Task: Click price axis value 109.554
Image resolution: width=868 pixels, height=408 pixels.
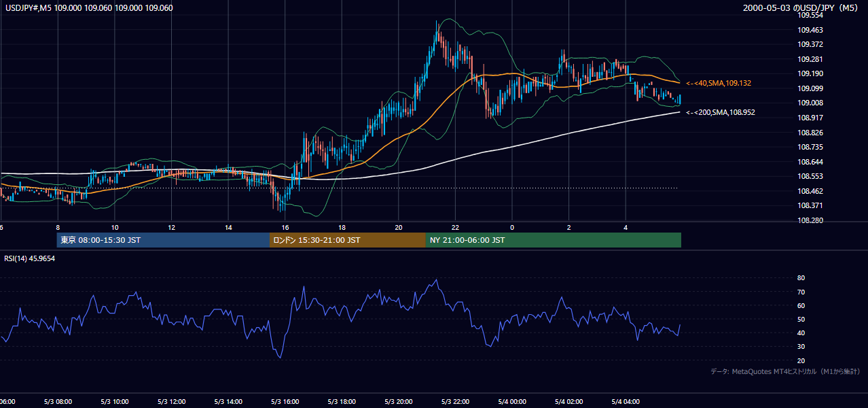Action: pyautogui.click(x=810, y=15)
